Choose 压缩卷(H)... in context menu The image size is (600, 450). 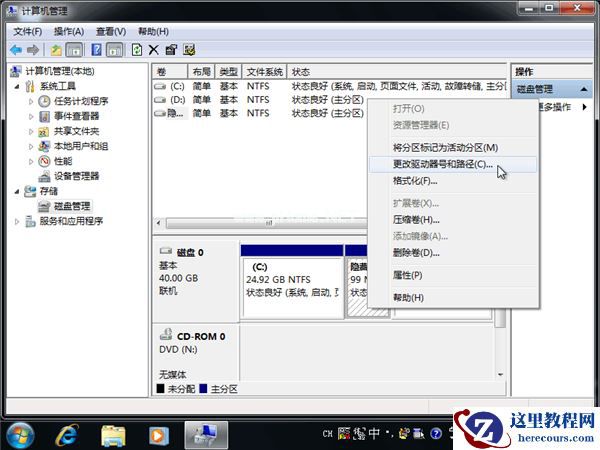pyautogui.click(x=452, y=220)
